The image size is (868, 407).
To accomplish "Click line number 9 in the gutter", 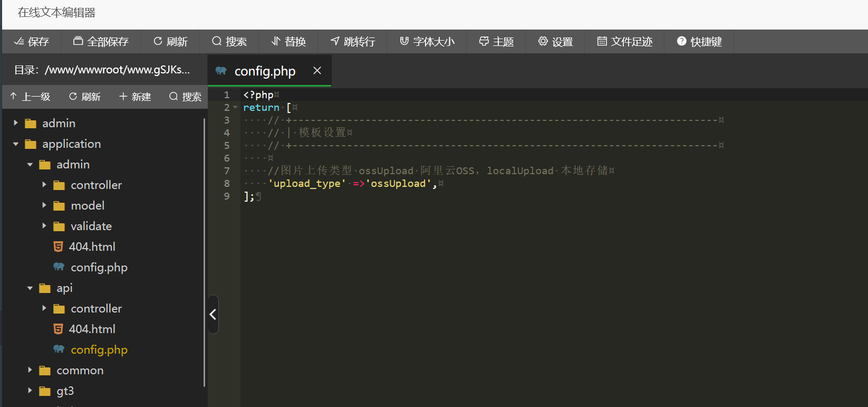I will click(227, 196).
